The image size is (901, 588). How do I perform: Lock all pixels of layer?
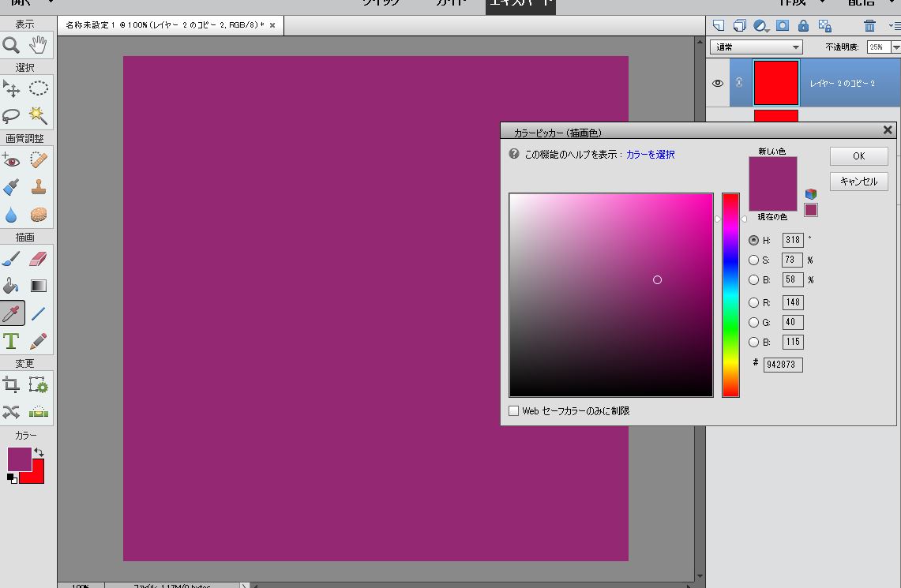tap(803, 25)
